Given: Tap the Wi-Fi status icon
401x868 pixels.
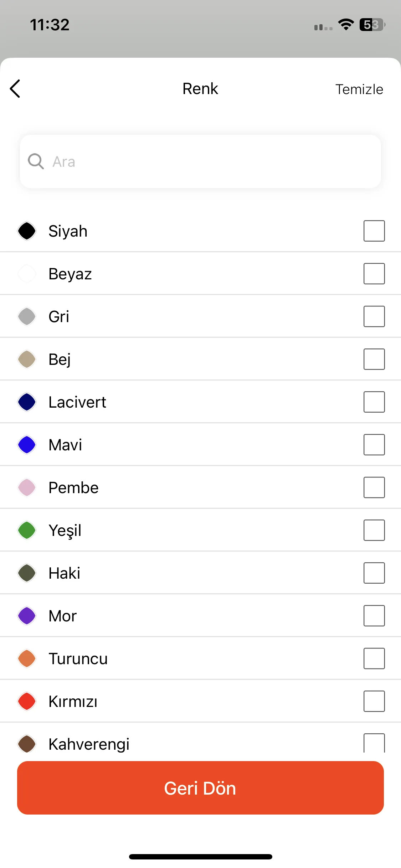Looking at the screenshot, I should (x=346, y=25).
